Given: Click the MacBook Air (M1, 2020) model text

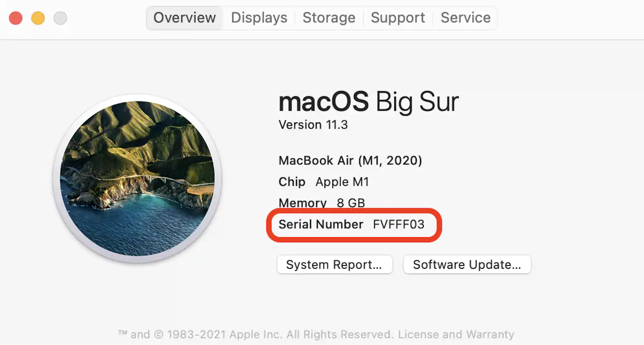Looking at the screenshot, I should click(350, 160).
